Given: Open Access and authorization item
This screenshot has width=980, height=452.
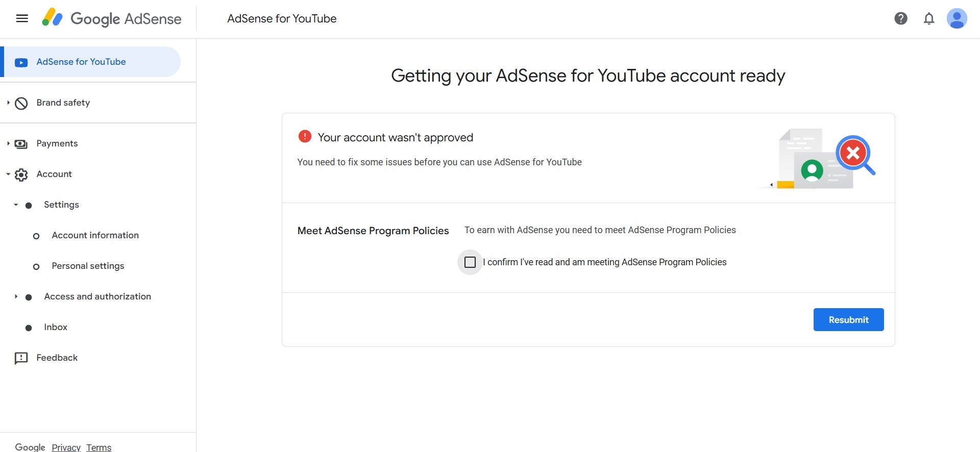Looking at the screenshot, I should click(97, 296).
